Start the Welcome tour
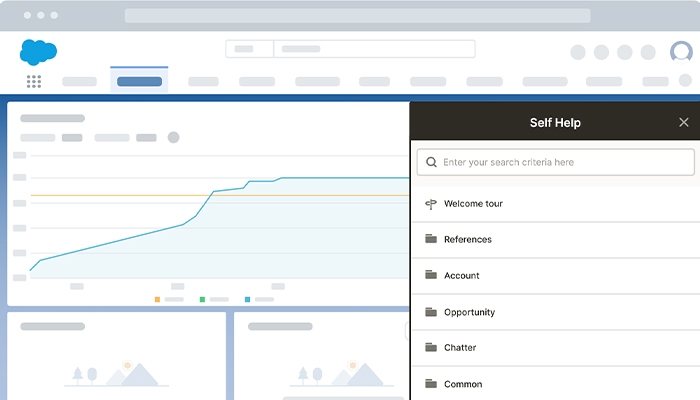The width and height of the screenshot is (700, 400). [555, 204]
